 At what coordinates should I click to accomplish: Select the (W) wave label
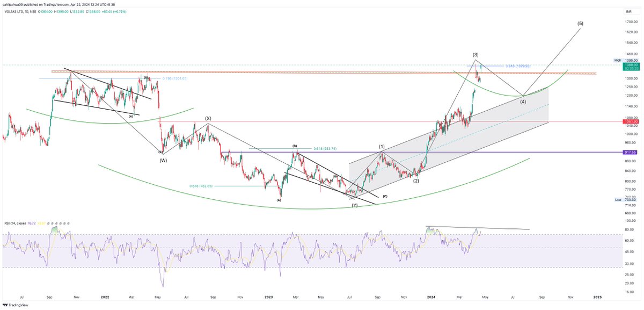(163, 160)
